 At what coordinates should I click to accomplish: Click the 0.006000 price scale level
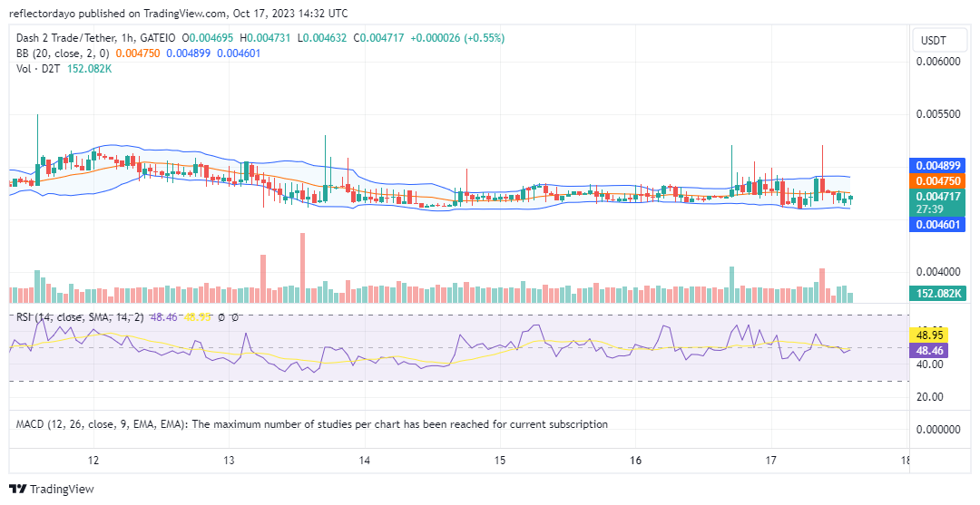(938, 61)
